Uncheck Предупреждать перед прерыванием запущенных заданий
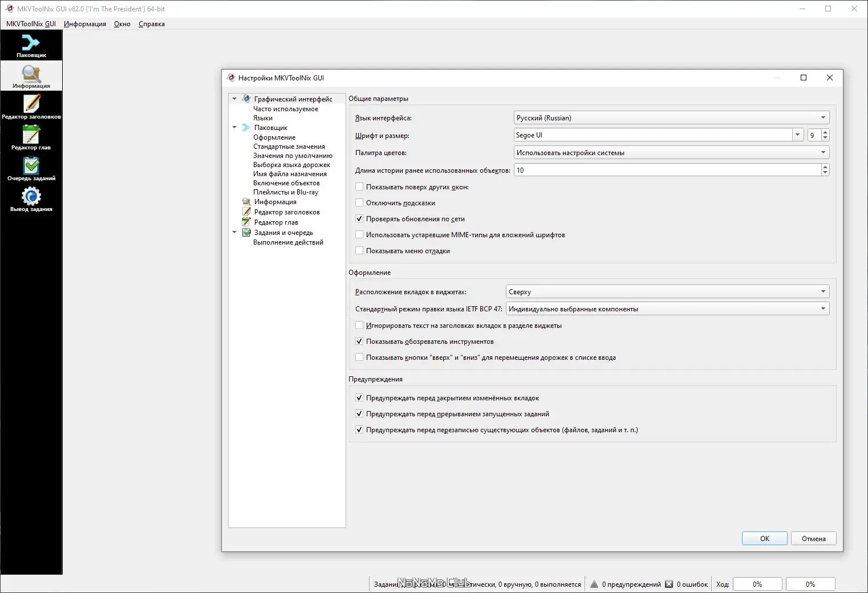The height and width of the screenshot is (593, 868). coord(359,413)
